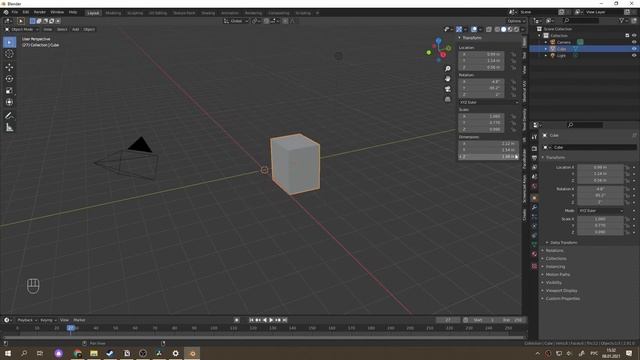Screen dimensions: 640x360
Task: Expand the Delta Transform panel
Action: (x=564, y=242)
